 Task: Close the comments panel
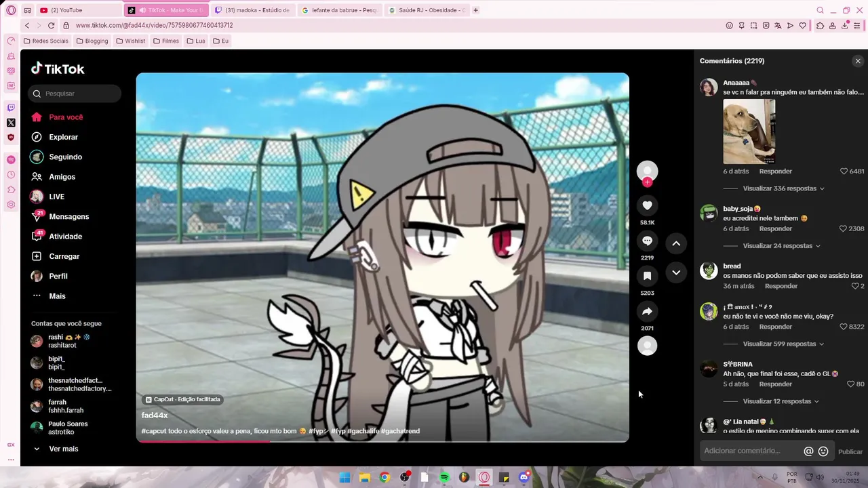click(858, 61)
